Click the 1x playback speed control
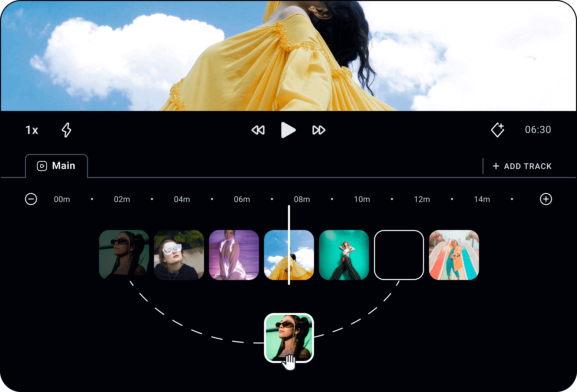 pos(32,130)
